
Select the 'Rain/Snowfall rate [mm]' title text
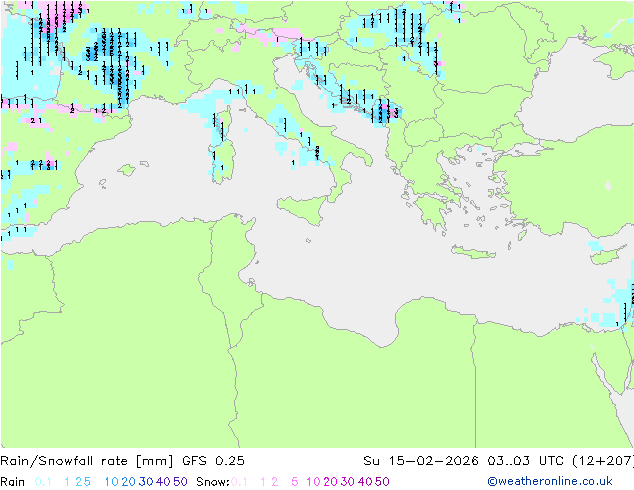pos(87,461)
